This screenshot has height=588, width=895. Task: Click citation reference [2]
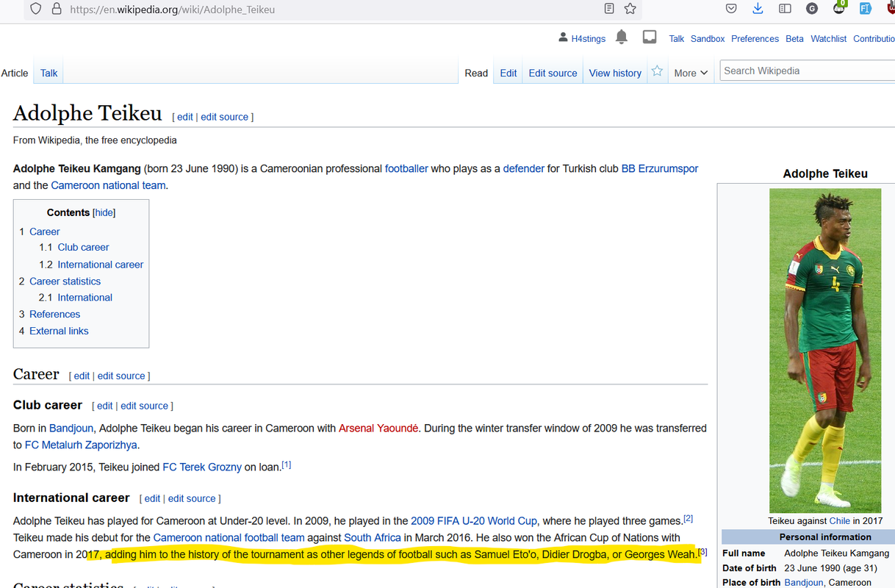[x=689, y=518]
